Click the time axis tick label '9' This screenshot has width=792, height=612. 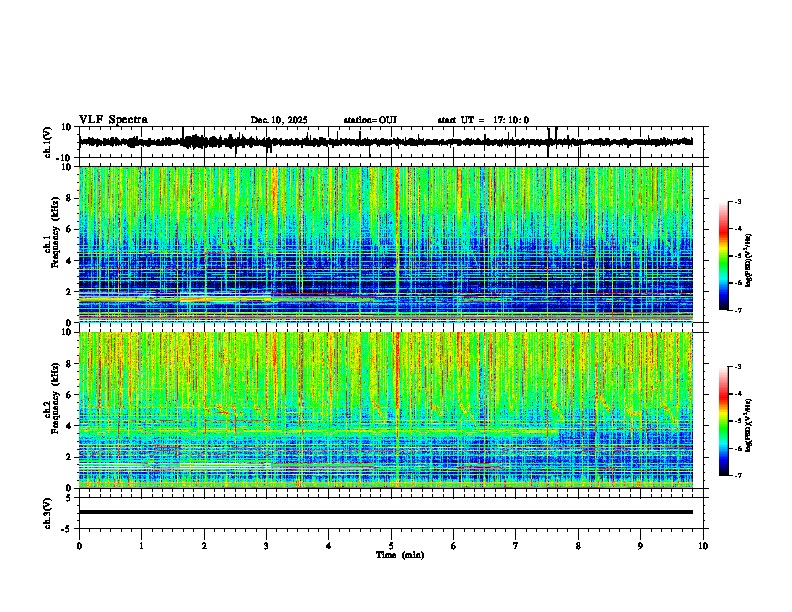(640, 546)
